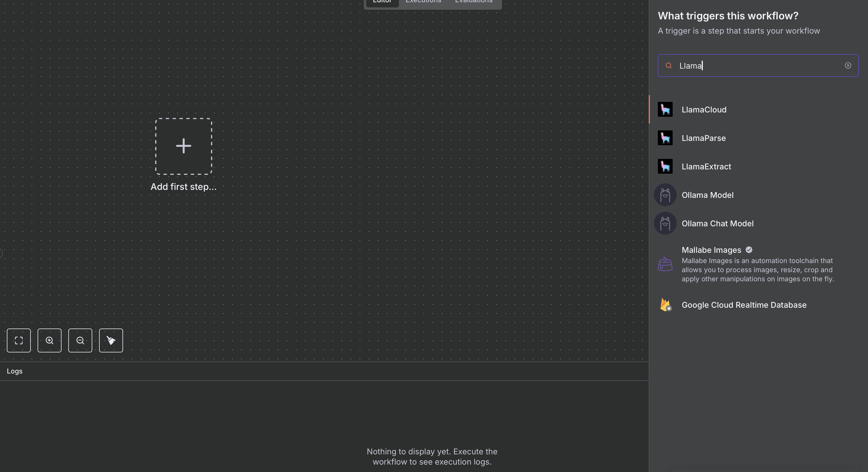Viewport: 868px width, 472px height.
Task: Expand the Logs panel
Action: [x=15, y=371]
